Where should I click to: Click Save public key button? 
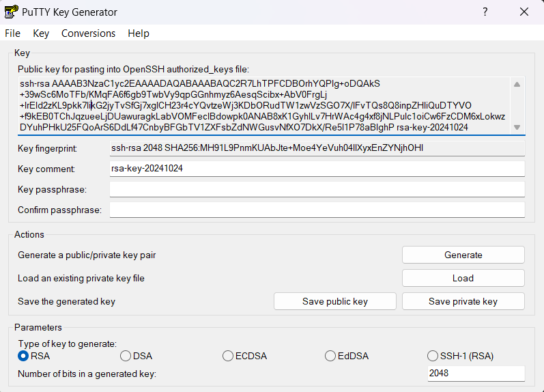point(335,301)
